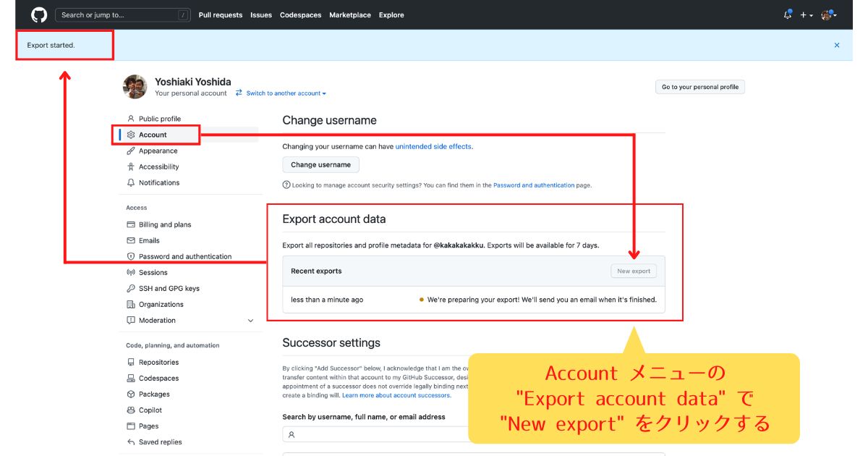The height and width of the screenshot is (456, 868).
Task: Click the Public profile person icon
Action: pyautogui.click(x=131, y=119)
